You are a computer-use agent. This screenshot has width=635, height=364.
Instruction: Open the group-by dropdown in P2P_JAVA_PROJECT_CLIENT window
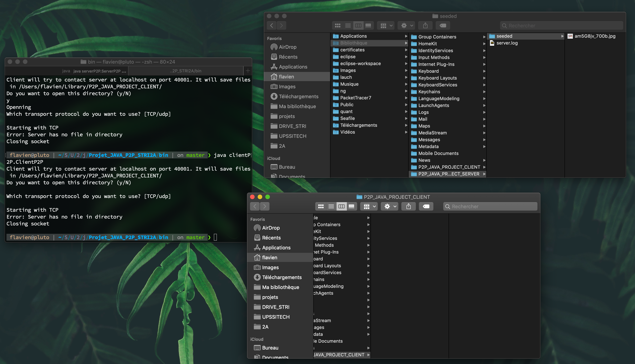[369, 206]
